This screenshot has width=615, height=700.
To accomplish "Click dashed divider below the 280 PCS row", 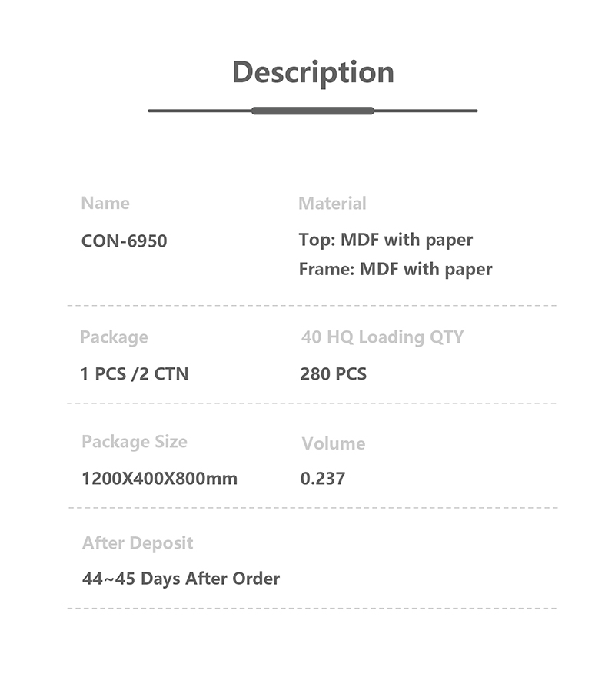I will pyautogui.click(x=312, y=403).
